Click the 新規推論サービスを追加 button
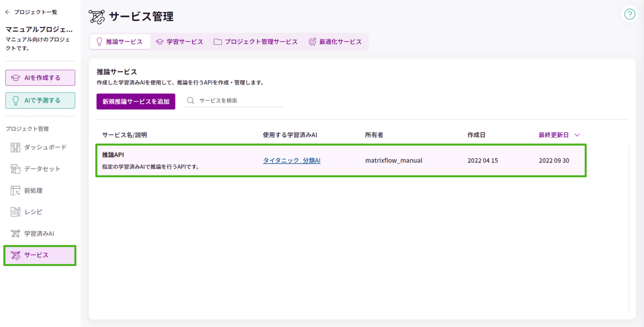Image resolution: width=644 pixels, height=327 pixels. click(136, 101)
